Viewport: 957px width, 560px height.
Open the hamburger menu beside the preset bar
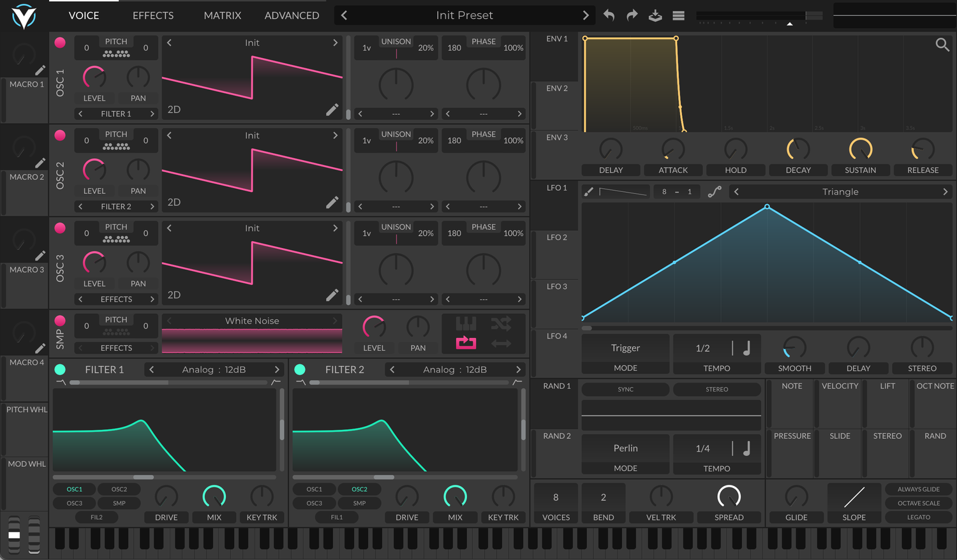click(x=679, y=15)
